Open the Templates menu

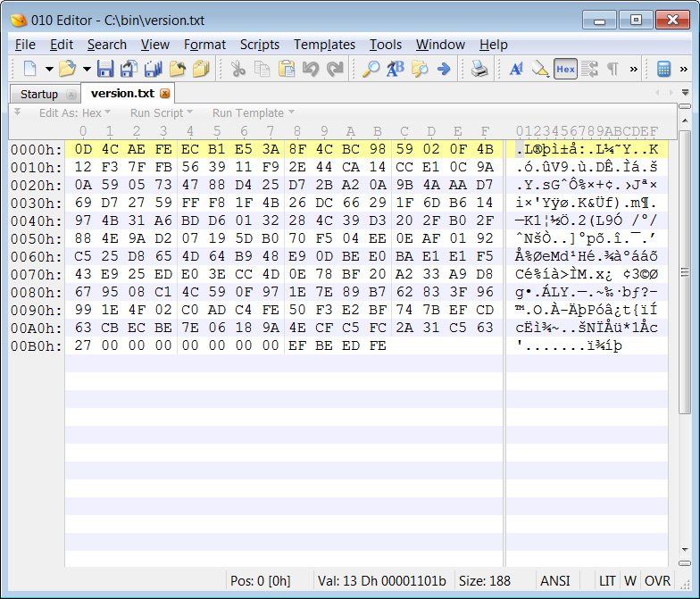pos(324,45)
